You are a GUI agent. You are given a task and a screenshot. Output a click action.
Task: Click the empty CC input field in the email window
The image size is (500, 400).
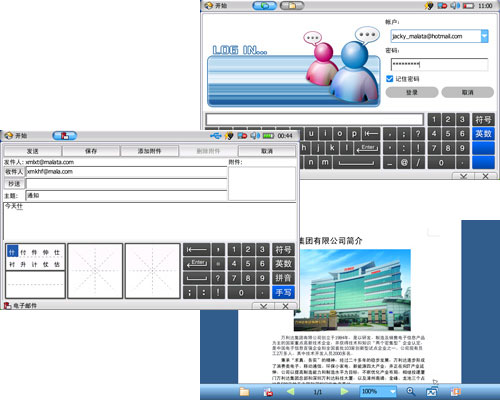pos(126,184)
